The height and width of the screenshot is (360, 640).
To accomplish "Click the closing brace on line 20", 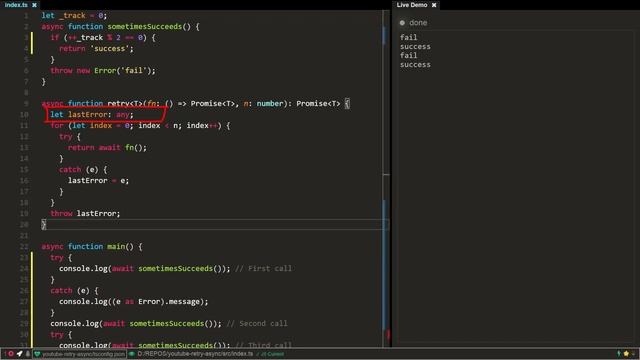I will [44, 225].
